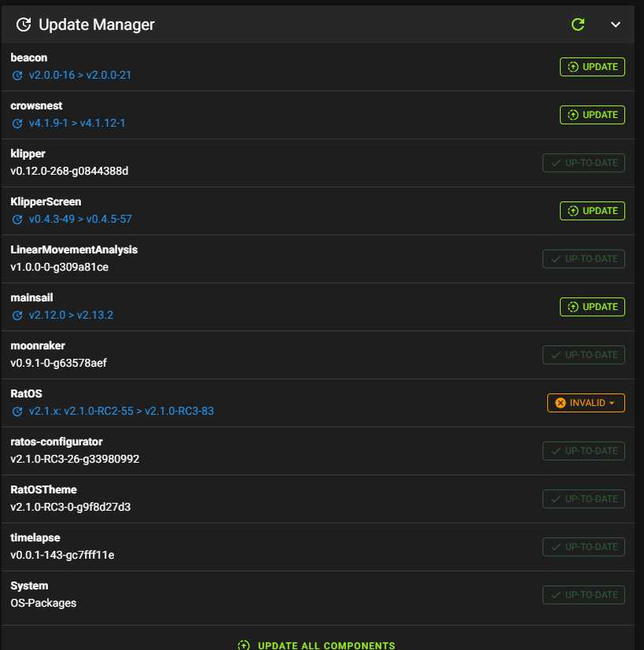This screenshot has height=650, width=644.
Task: Select timelapse version v0.0.1-143-gc7fff11e
Action: coord(62,555)
